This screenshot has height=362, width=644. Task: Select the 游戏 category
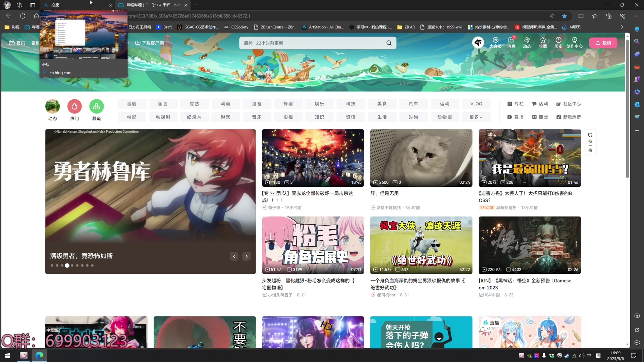tap(225, 117)
